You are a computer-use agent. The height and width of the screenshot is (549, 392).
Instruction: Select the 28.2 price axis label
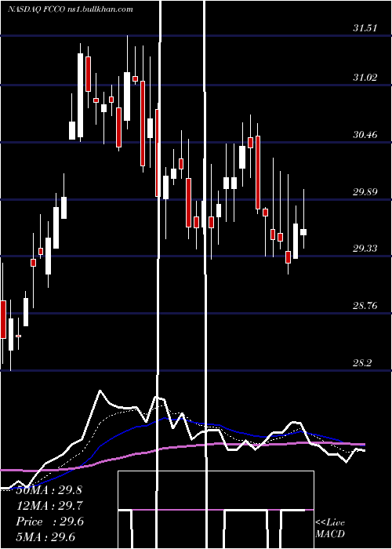click(362, 362)
